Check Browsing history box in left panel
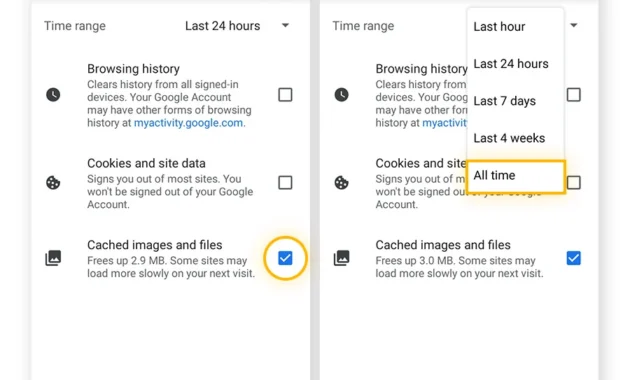Image resolution: width=630 pixels, height=380 pixels. pos(285,95)
